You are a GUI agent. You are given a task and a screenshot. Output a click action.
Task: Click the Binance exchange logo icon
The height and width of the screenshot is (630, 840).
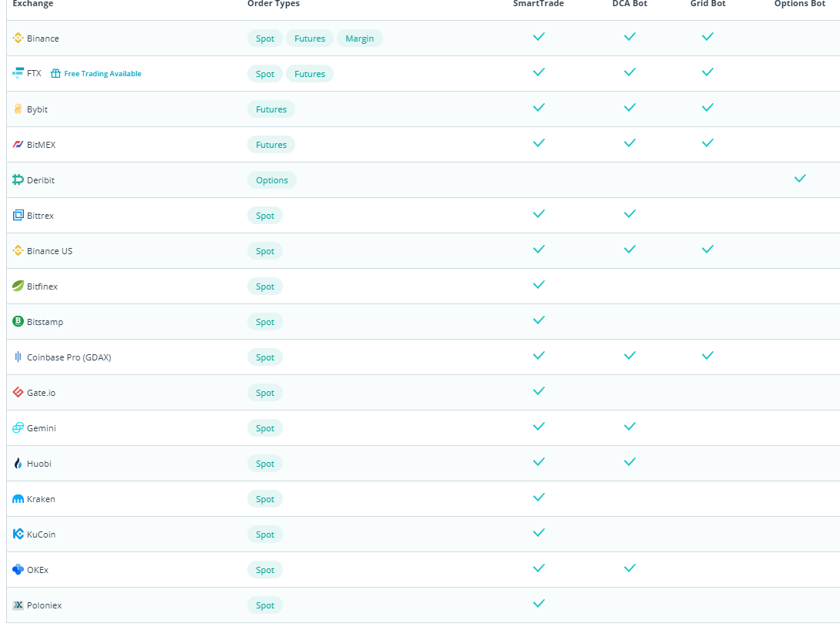(x=18, y=38)
